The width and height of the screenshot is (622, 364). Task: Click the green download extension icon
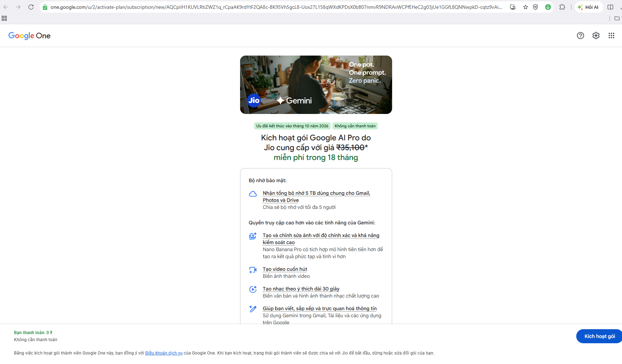(548, 7)
